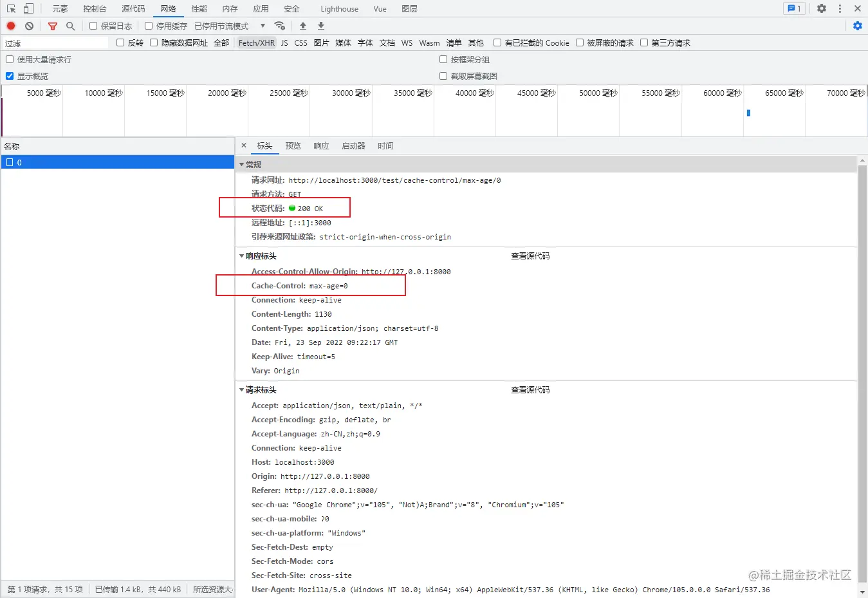The image size is (868, 598).
Task: Filter requests by JS type
Action: pos(284,43)
